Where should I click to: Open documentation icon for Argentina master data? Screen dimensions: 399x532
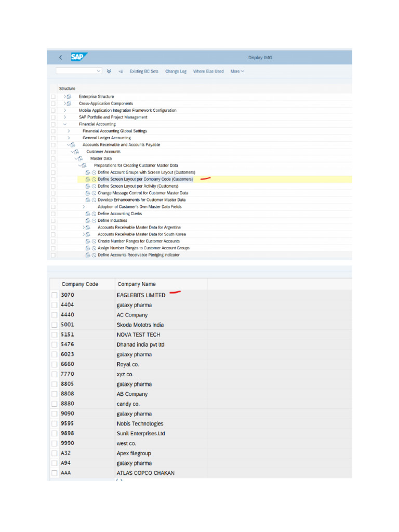point(88,228)
